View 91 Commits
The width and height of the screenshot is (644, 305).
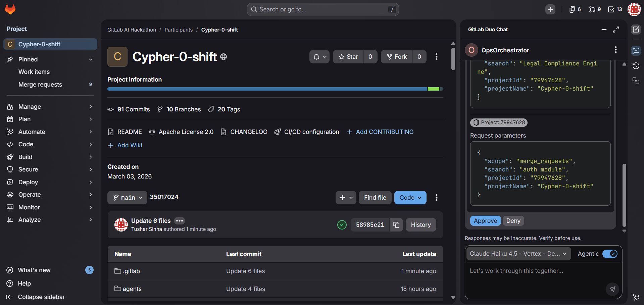[129, 109]
